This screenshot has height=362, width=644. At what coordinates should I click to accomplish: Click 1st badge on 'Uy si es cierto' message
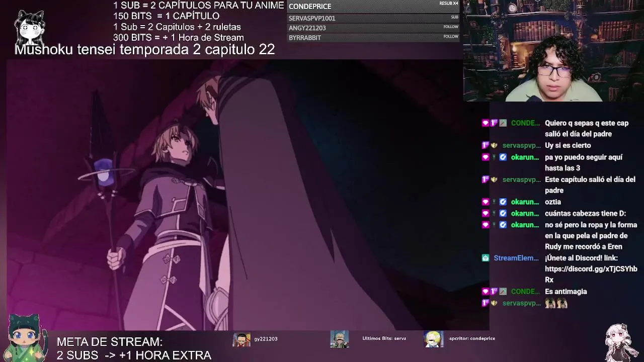click(486, 145)
